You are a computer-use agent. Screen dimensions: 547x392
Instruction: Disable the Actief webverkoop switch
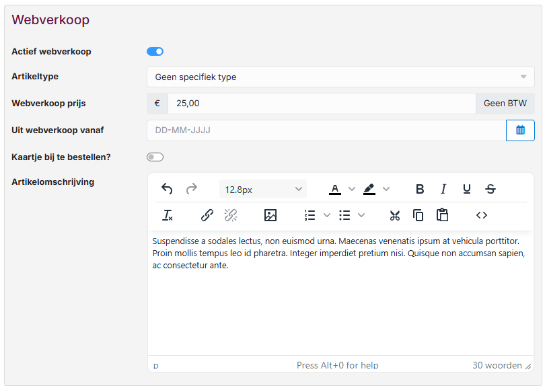point(155,52)
